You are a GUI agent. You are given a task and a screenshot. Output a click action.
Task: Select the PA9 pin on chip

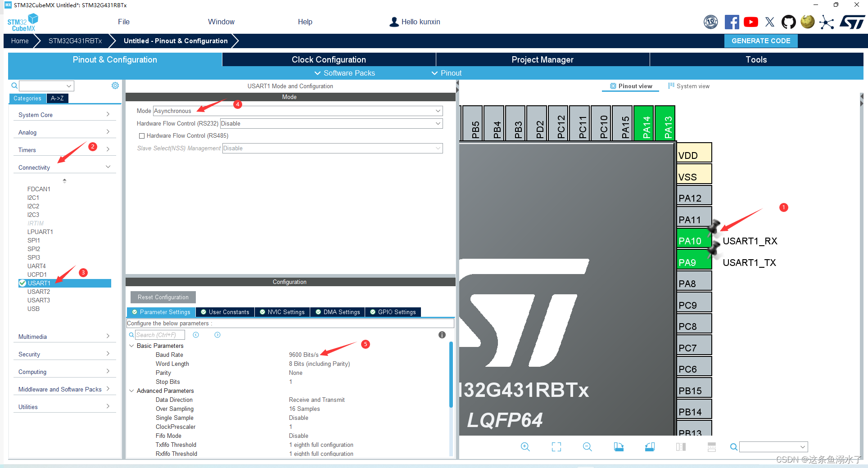[x=694, y=260]
